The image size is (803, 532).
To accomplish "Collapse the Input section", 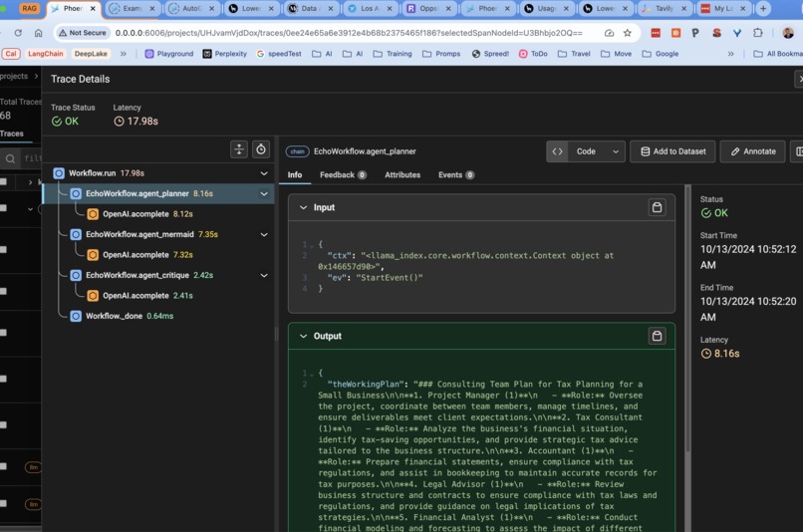I will (303, 207).
